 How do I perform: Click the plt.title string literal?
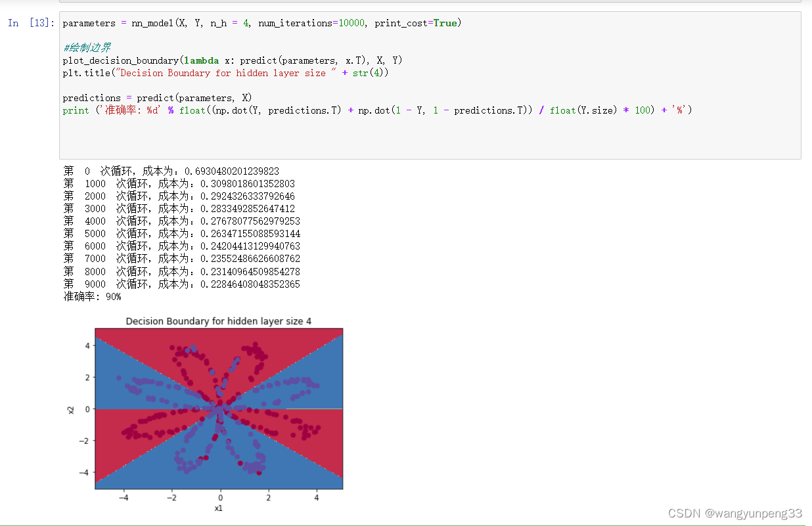point(223,73)
